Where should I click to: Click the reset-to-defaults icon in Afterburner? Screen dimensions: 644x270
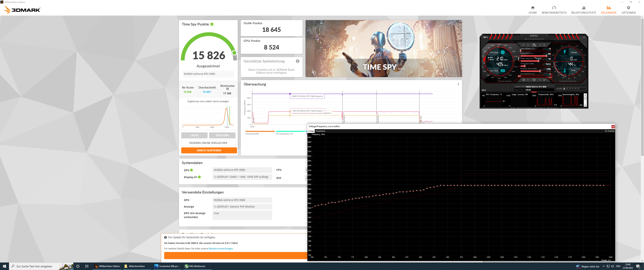(x=534, y=80)
